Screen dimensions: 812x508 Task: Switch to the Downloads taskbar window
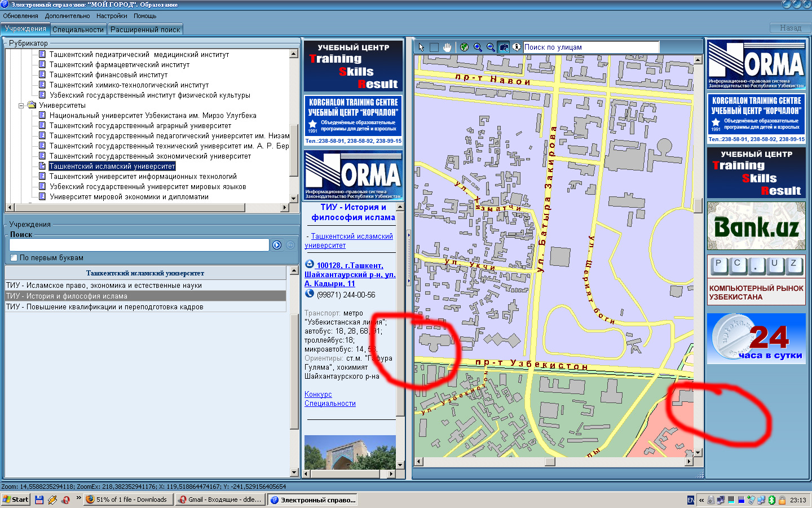(127, 500)
